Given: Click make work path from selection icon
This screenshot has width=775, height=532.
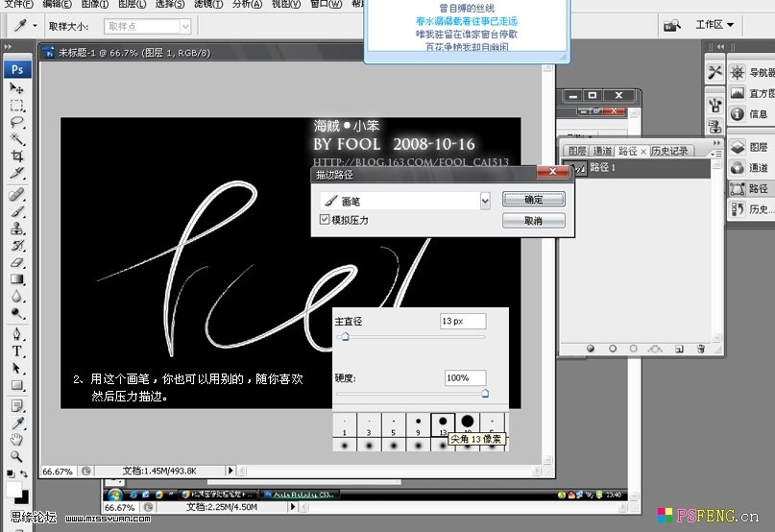Looking at the screenshot, I should [x=655, y=349].
